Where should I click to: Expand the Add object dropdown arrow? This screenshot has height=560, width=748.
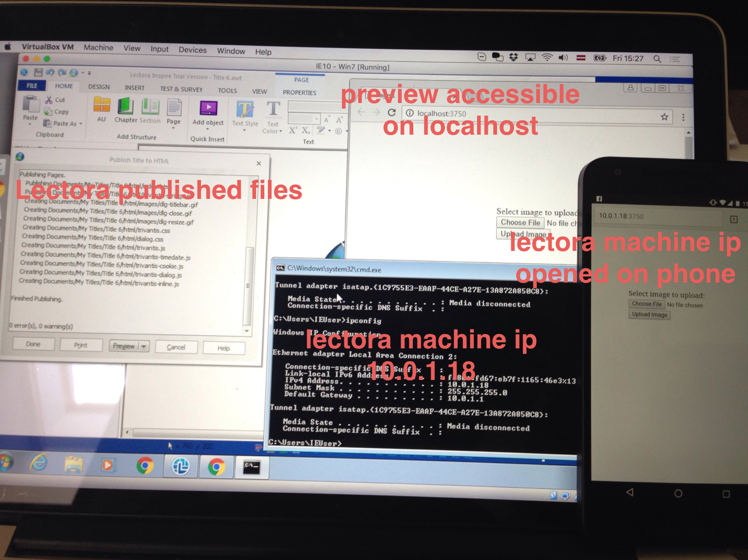208,129
